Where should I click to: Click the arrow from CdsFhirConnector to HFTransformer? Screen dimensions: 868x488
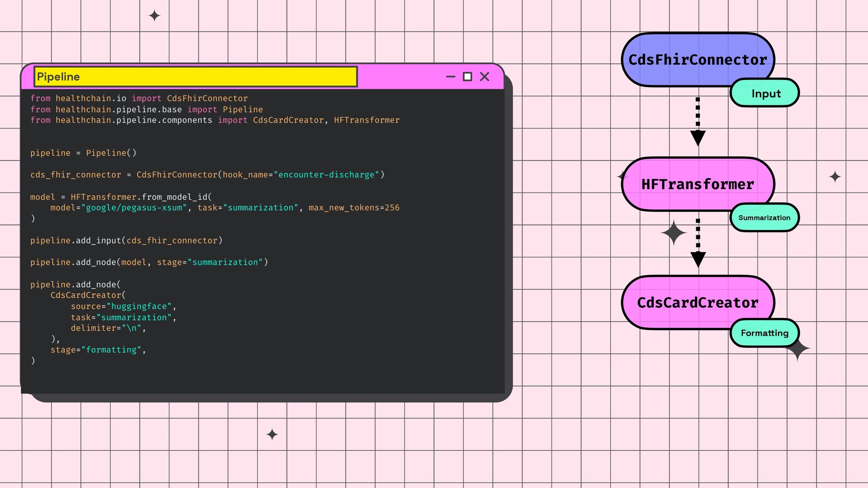698,121
